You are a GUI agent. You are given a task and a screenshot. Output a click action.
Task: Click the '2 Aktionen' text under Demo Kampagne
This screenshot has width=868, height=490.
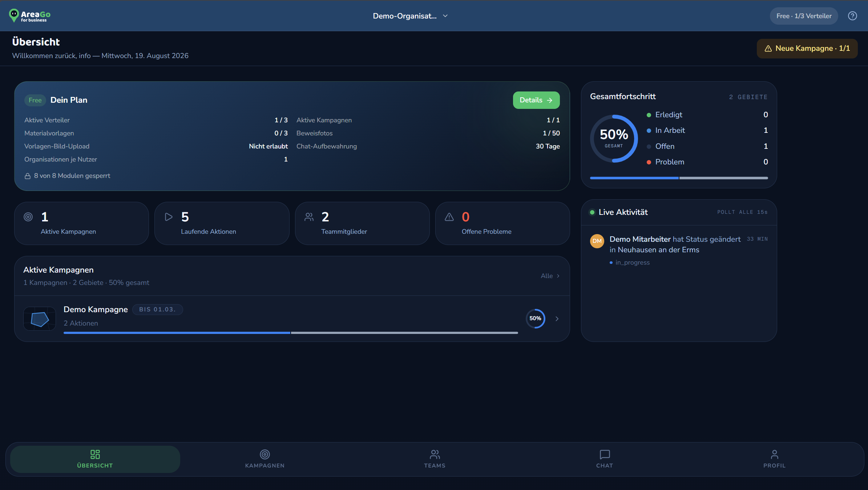tap(81, 323)
